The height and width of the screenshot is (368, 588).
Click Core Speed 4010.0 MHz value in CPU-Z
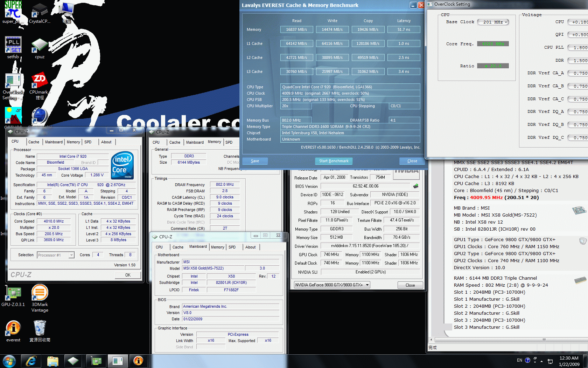(x=54, y=221)
